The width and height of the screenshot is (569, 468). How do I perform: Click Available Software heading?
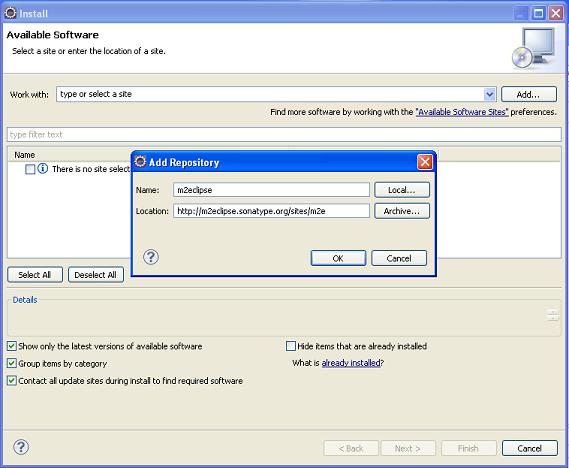pos(53,35)
